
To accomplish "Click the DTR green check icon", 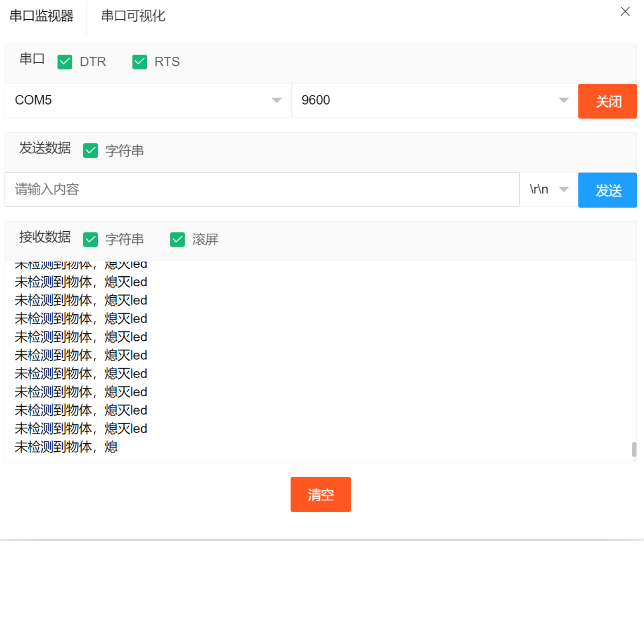I will 65,62.
